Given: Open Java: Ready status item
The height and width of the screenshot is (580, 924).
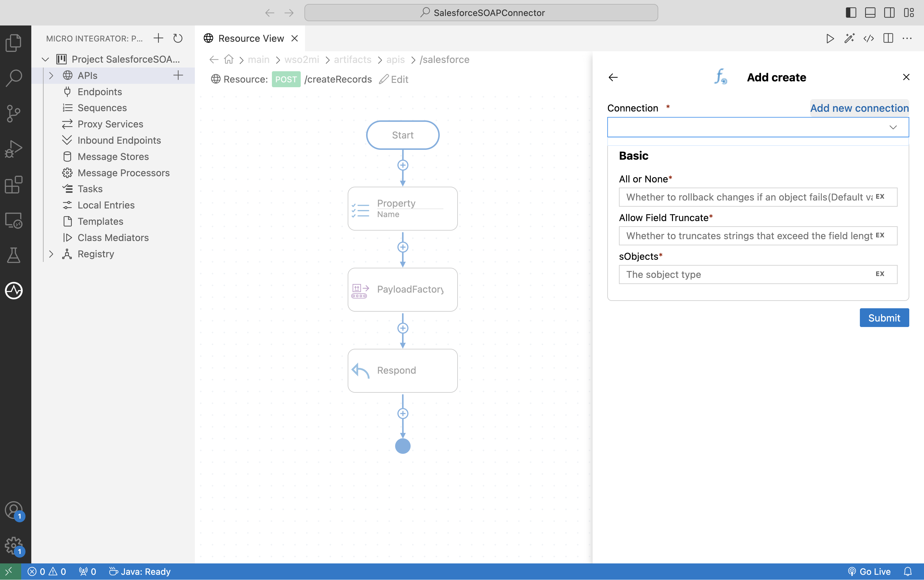Looking at the screenshot, I should (x=140, y=572).
